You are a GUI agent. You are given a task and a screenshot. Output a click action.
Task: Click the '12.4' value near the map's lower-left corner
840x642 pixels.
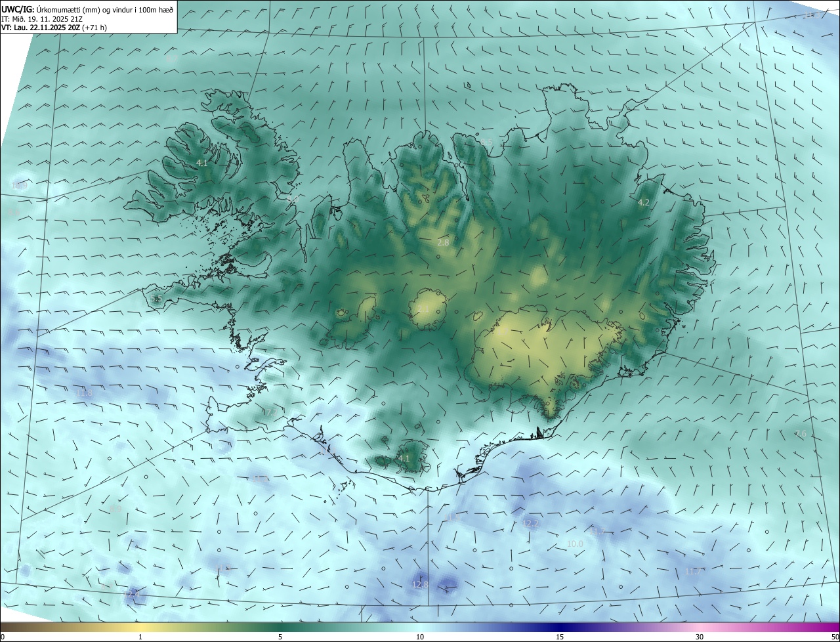132,594
